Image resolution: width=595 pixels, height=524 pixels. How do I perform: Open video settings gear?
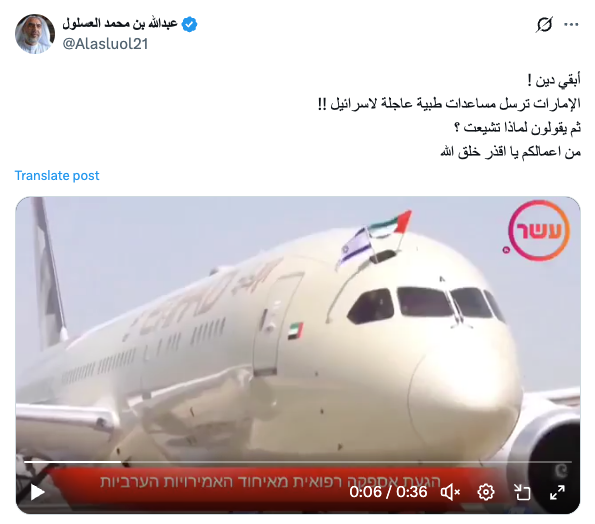click(486, 492)
